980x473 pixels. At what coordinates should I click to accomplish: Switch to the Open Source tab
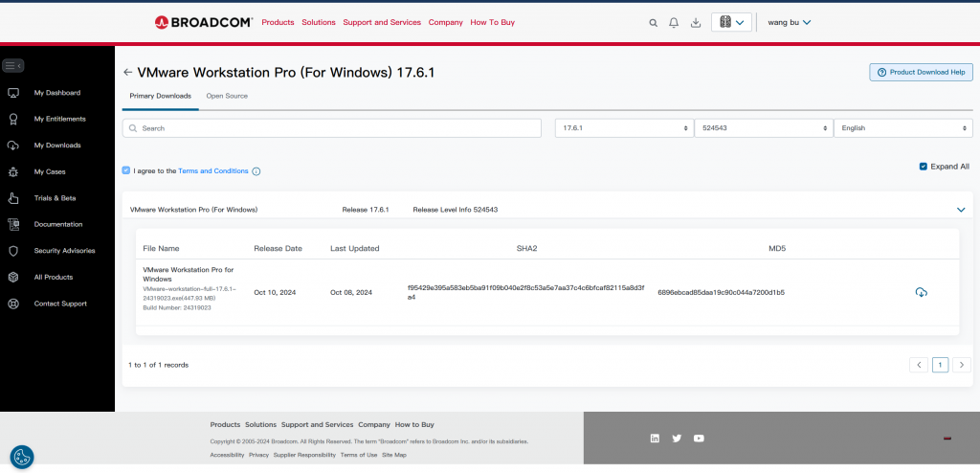(227, 97)
